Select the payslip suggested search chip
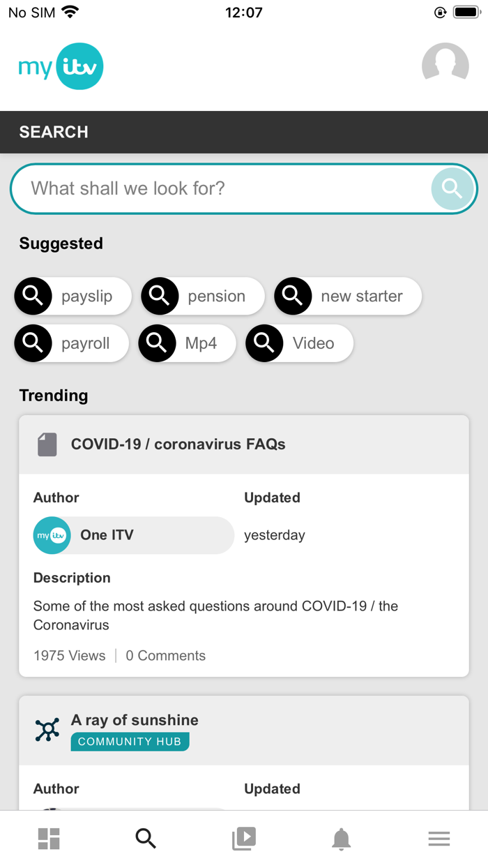 point(72,296)
